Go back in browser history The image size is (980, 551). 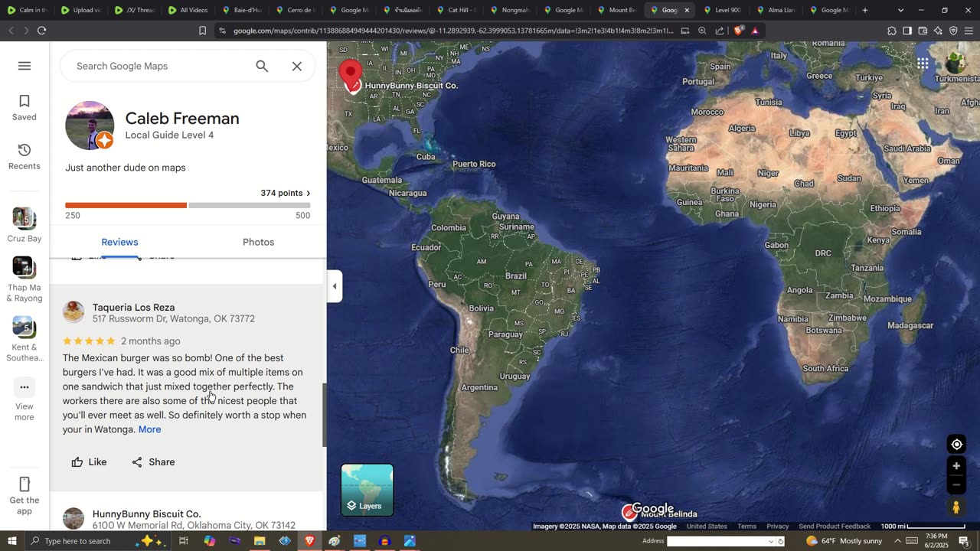[11, 31]
